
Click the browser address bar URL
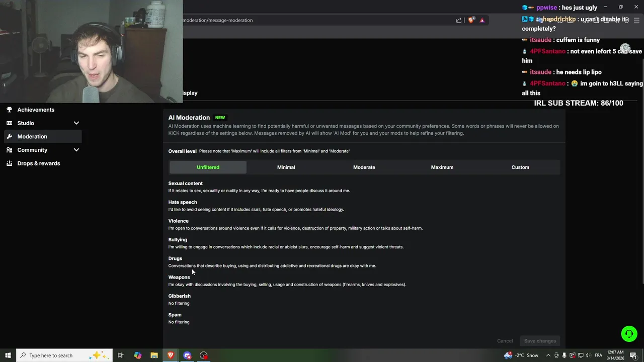point(217,20)
